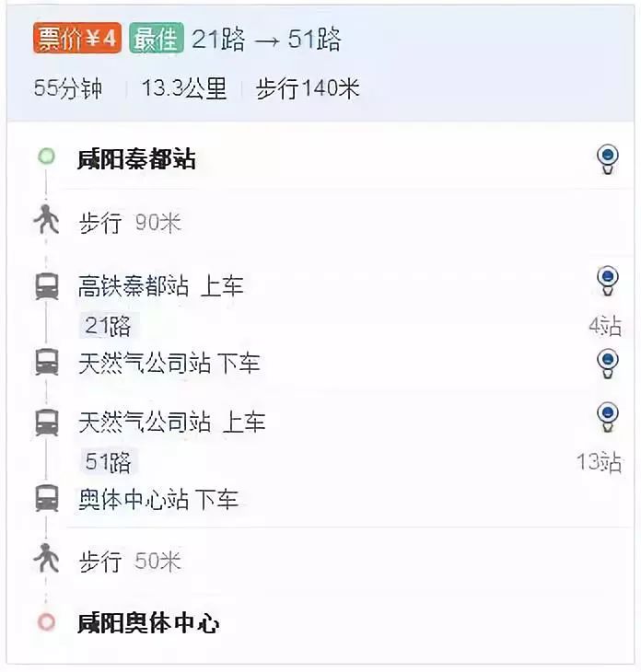Image resolution: width=641 pixels, height=672 pixels.
Task: Click the map pin beside 天然气公司站 下车
Action: tap(608, 364)
